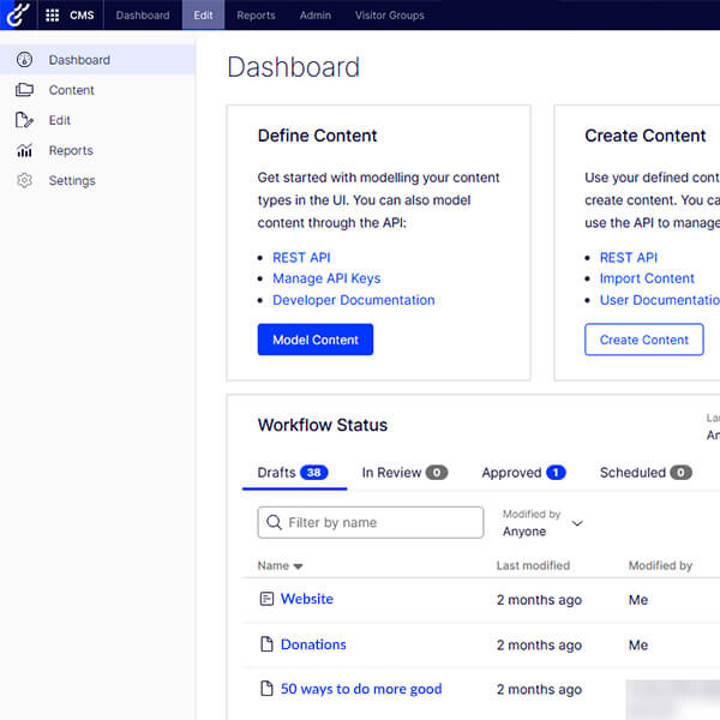Screen dimensions: 720x720
Task: Click the Edit pencil icon in sidebar
Action: click(x=25, y=120)
